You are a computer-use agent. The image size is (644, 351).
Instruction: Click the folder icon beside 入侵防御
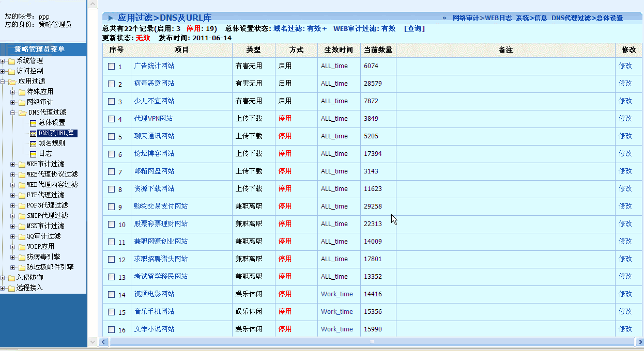tap(11, 278)
